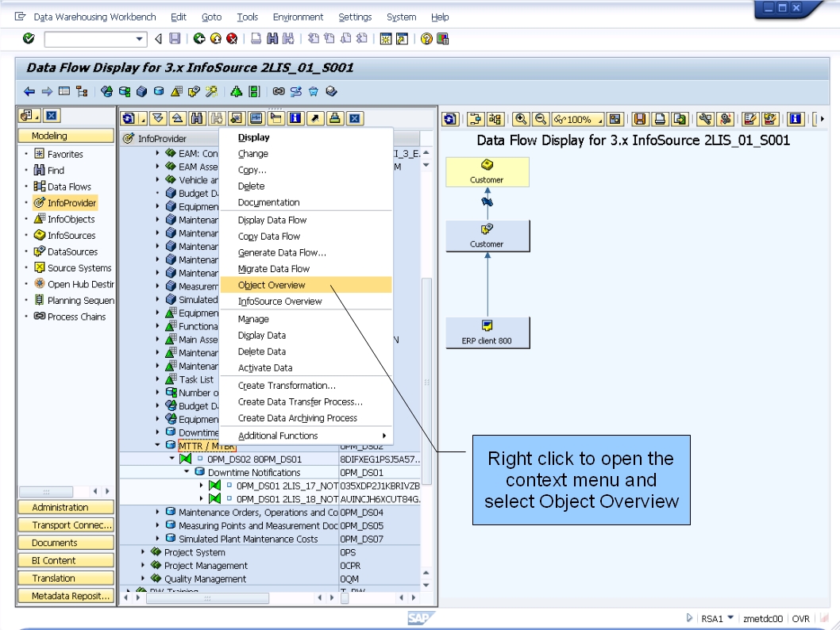This screenshot has height=630, width=840.
Task: Click the blue left arrow navigation icon
Action: (29, 91)
